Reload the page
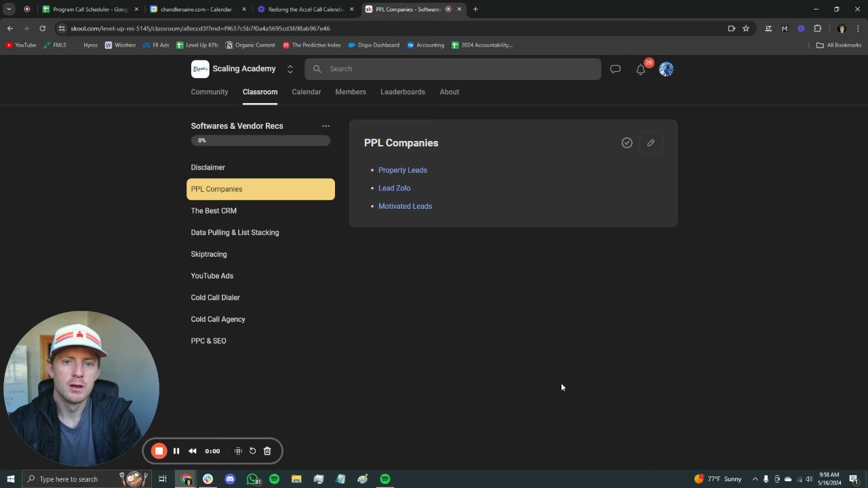Viewport: 868px width, 488px height. [x=42, y=28]
